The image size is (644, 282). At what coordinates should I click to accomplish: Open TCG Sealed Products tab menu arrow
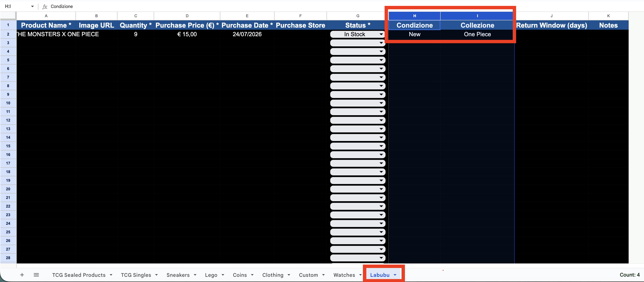[111, 275]
